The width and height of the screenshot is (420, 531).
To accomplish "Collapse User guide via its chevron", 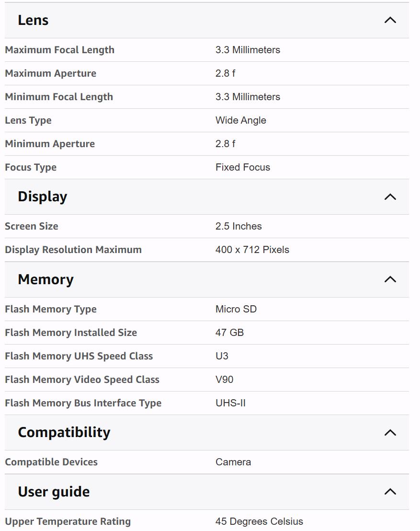I will [390, 492].
